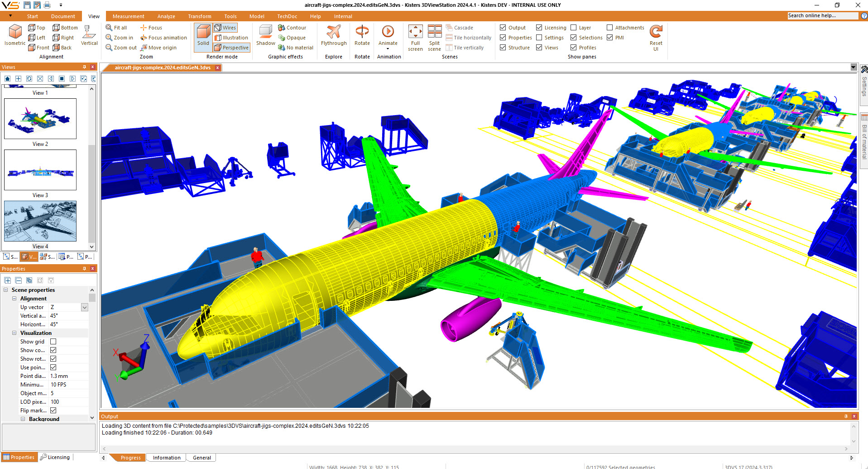
Task: Select the Information output tab
Action: tap(167, 458)
